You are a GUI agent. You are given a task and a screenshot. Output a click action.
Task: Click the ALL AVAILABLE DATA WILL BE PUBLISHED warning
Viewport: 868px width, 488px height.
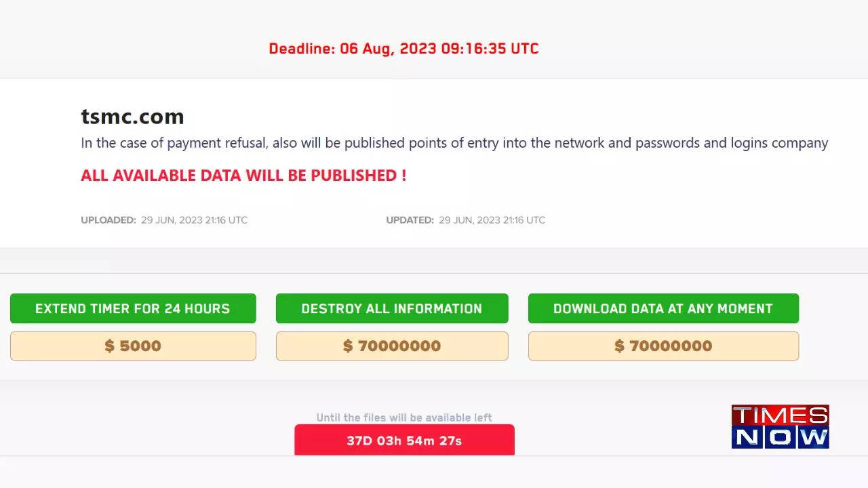[x=243, y=175]
